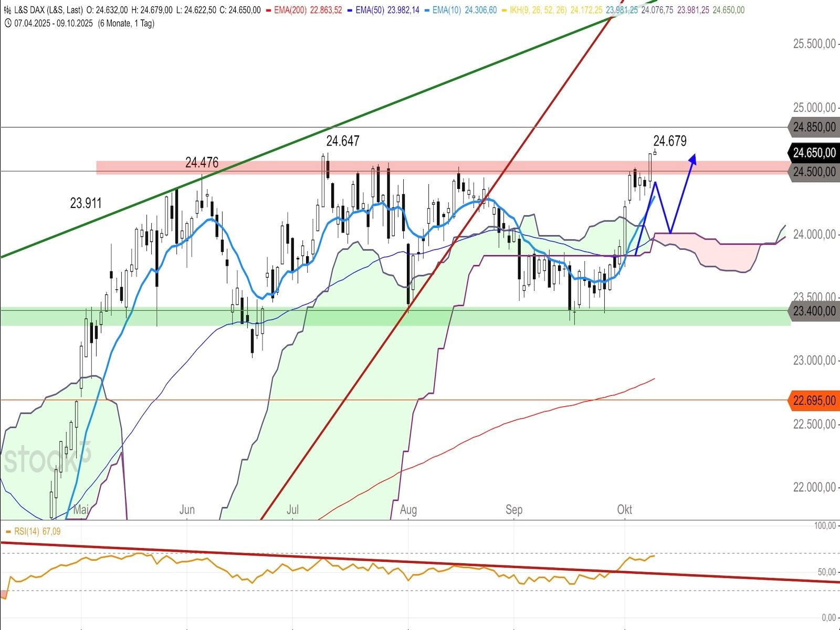The height and width of the screenshot is (630, 840).
Task: Click the 07.04.2025 - 09.10.2025 date range
Action: (x=55, y=23)
